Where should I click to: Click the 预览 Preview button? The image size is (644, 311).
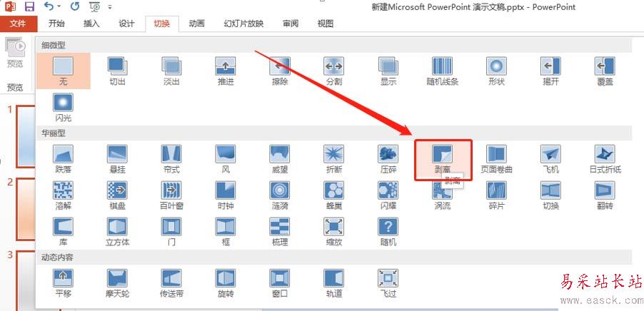coord(15,53)
